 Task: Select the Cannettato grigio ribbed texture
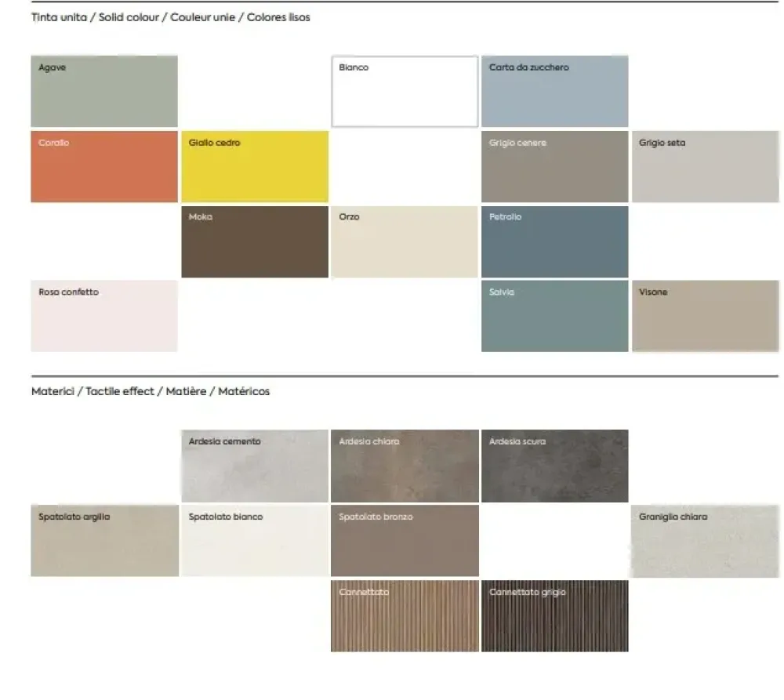554,616
